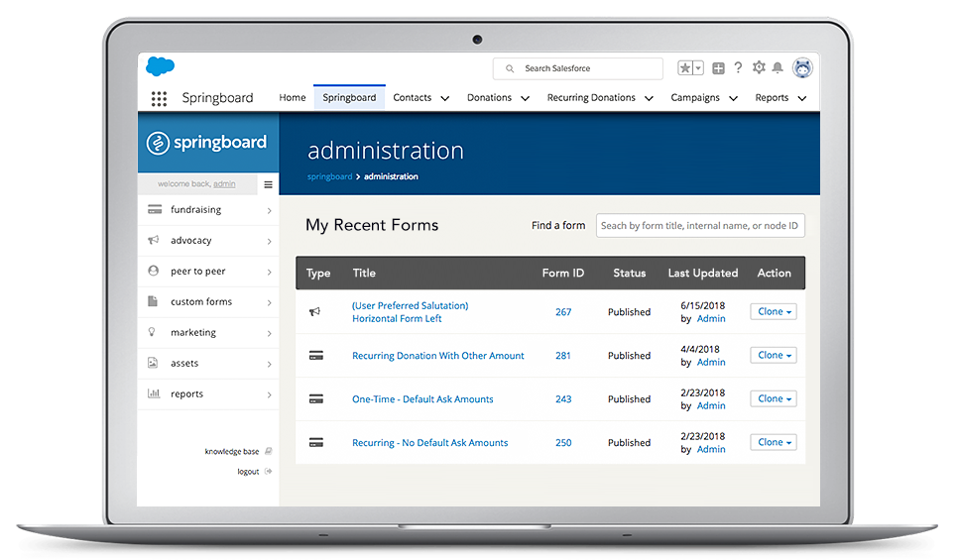Open One-Time - Default Ask Amounts link

click(422, 399)
